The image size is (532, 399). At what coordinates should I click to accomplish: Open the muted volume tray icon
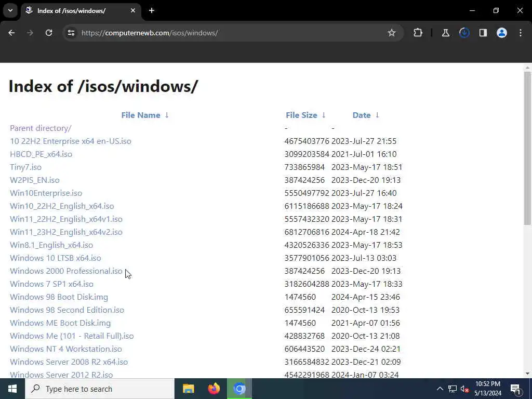pos(464,389)
